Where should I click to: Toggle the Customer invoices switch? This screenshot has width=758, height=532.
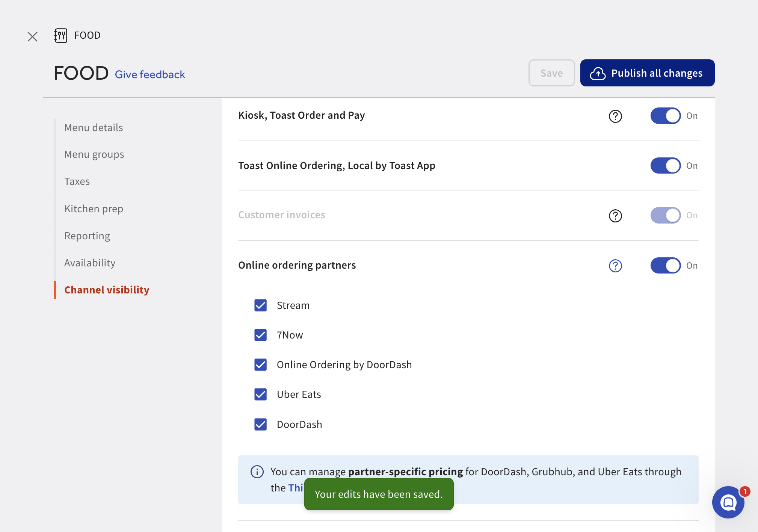(666, 215)
